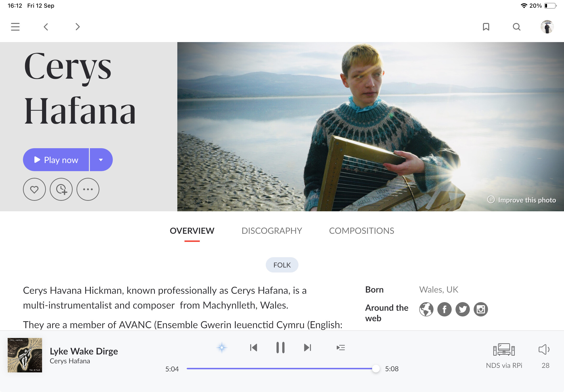Open the artist's Facebook page

(445, 310)
